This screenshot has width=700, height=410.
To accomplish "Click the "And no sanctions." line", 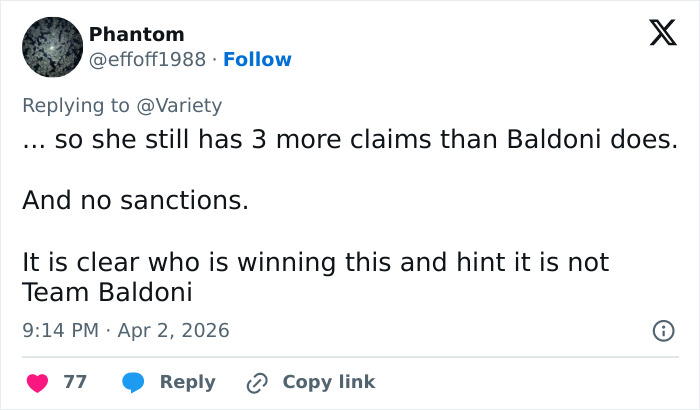I will click(135, 200).
